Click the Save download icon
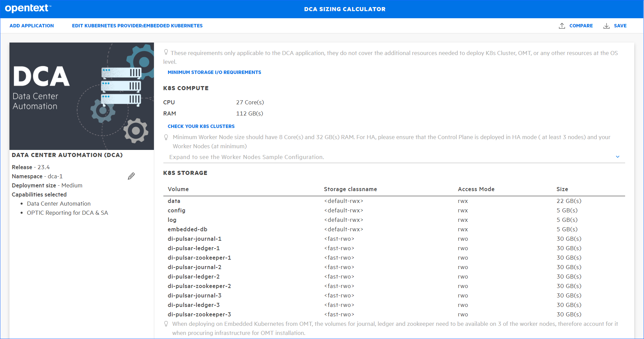Screen dimensions: 644x339 607,26
